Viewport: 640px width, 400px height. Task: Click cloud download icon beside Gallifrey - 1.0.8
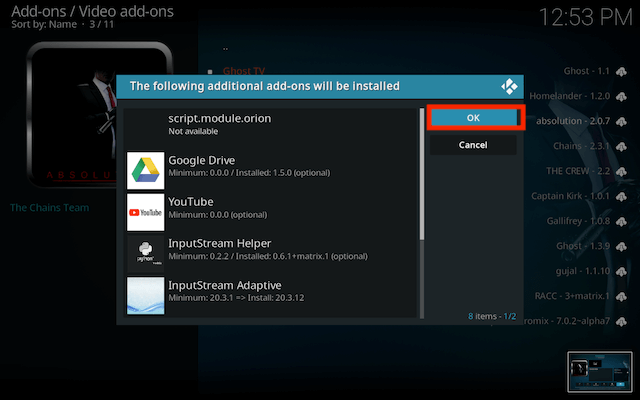[x=621, y=222]
